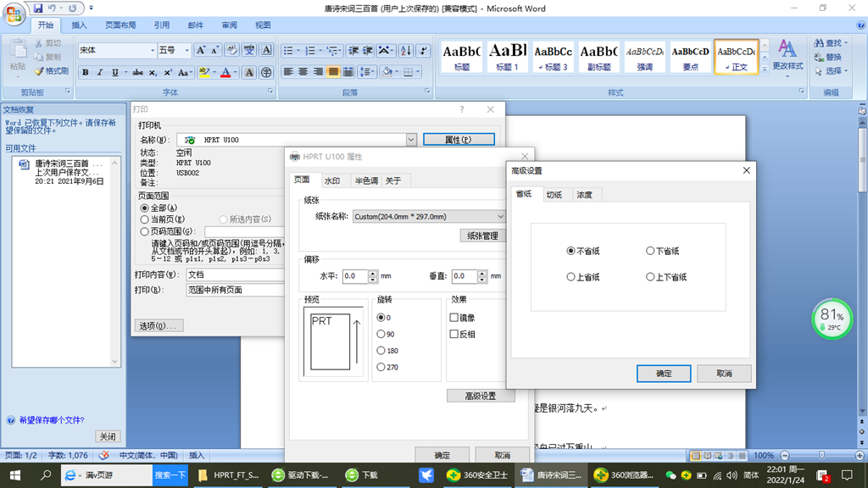This screenshot has height=488, width=868.
Task: Open paragraph dialog launcher in 段落 group
Action: 427,91
